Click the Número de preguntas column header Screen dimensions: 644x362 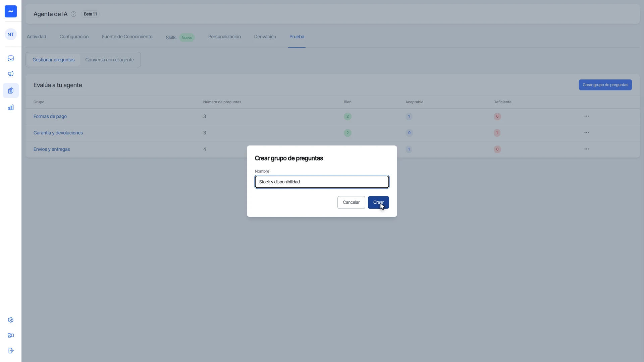(x=222, y=102)
